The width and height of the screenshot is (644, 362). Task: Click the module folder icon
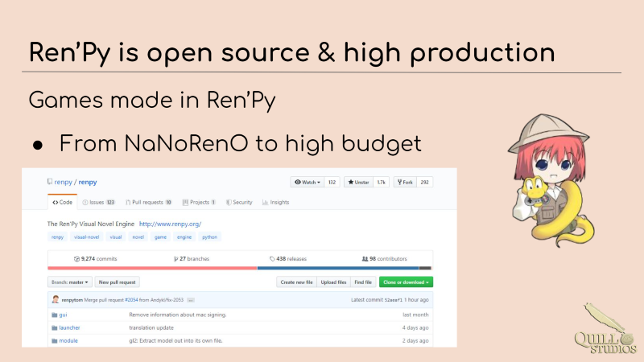point(54,341)
